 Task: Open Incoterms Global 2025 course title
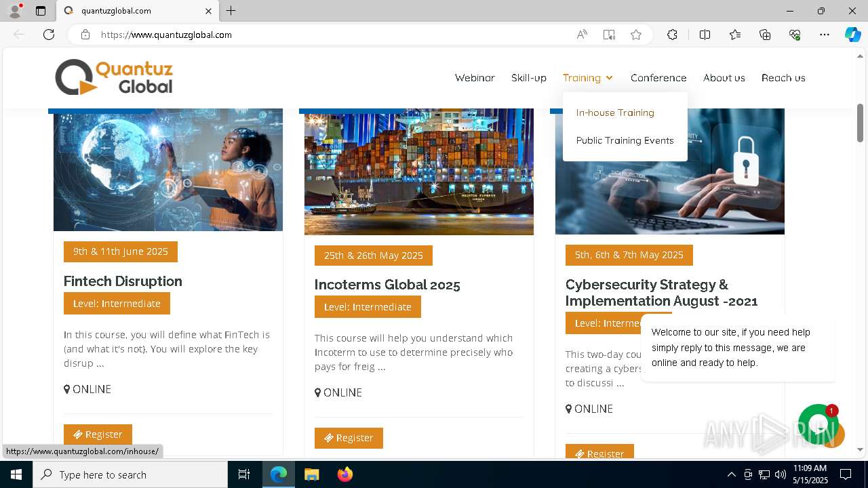387,285
